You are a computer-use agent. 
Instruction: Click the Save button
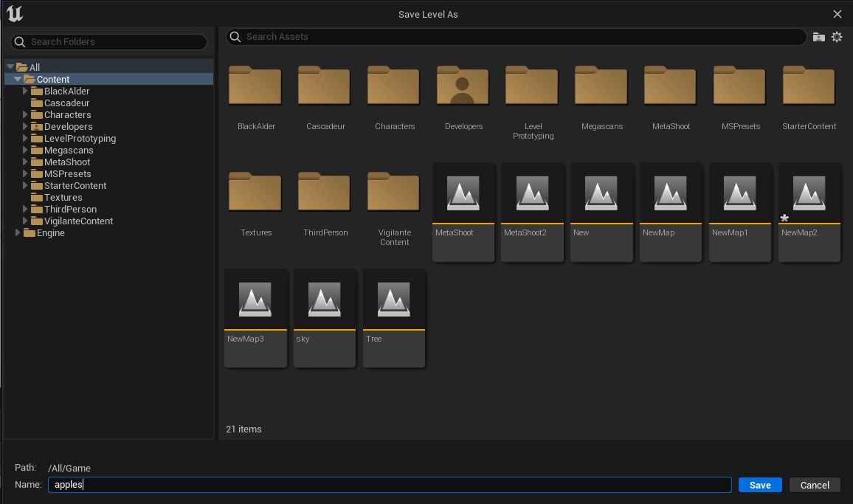pyautogui.click(x=760, y=485)
